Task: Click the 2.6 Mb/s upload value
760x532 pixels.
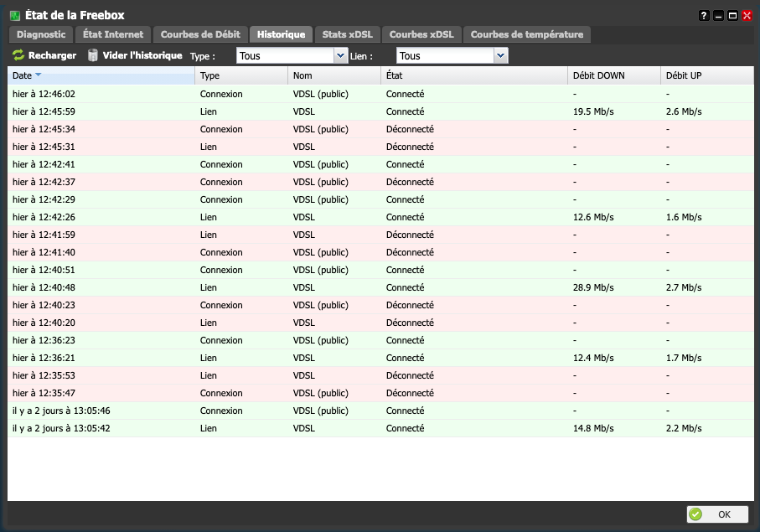Action: coord(684,111)
